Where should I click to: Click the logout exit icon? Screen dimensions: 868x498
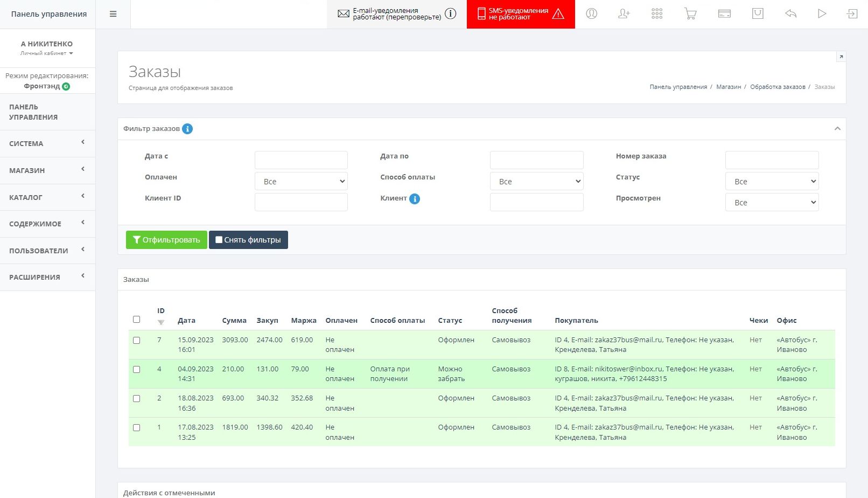[852, 14]
